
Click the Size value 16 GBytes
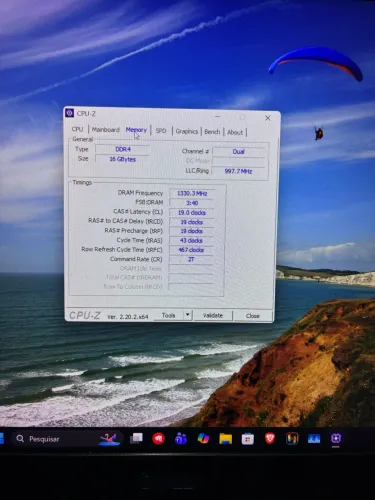pos(122,159)
